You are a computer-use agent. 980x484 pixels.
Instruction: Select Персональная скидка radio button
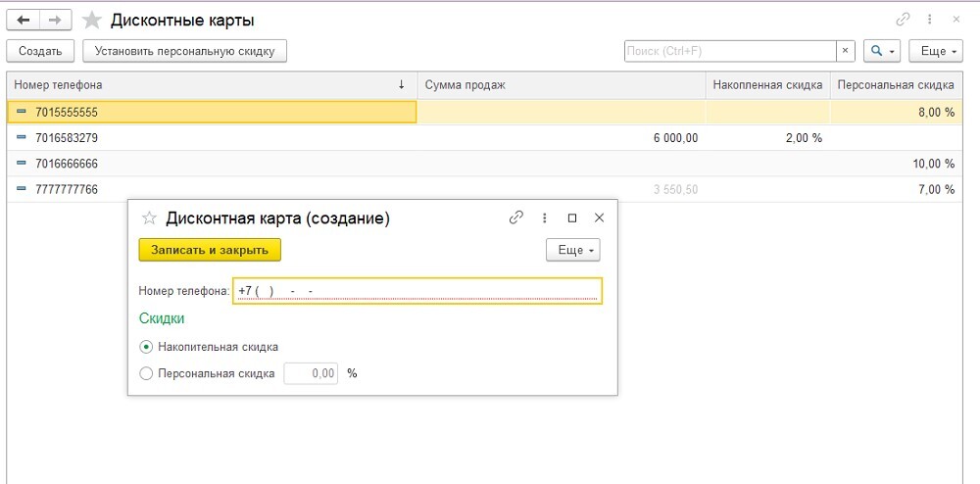tap(147, 373)
